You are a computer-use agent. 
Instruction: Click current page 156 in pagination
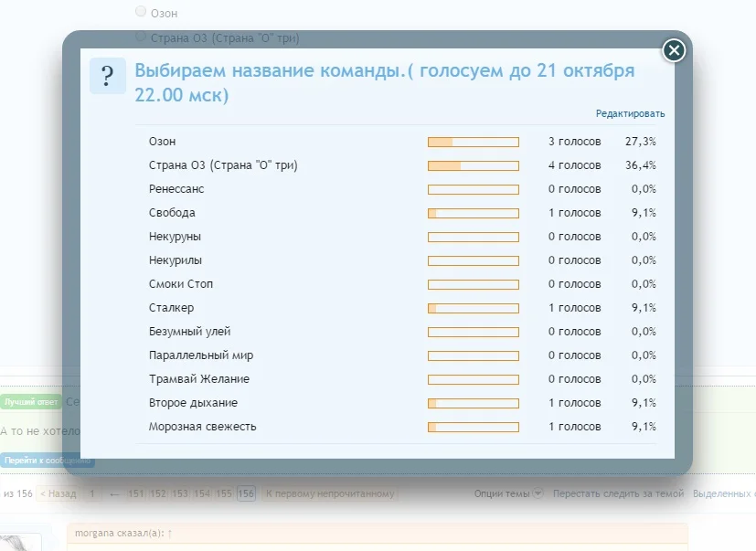pos(246,493)
